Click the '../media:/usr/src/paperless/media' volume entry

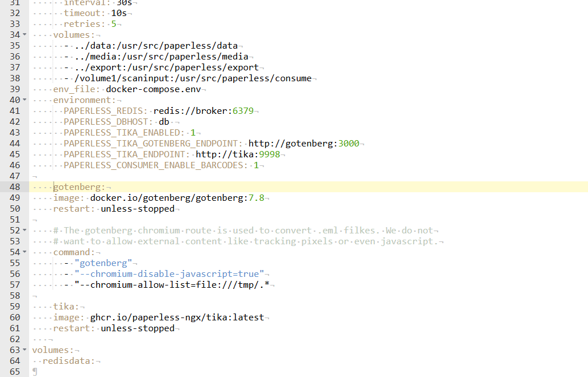161,57
